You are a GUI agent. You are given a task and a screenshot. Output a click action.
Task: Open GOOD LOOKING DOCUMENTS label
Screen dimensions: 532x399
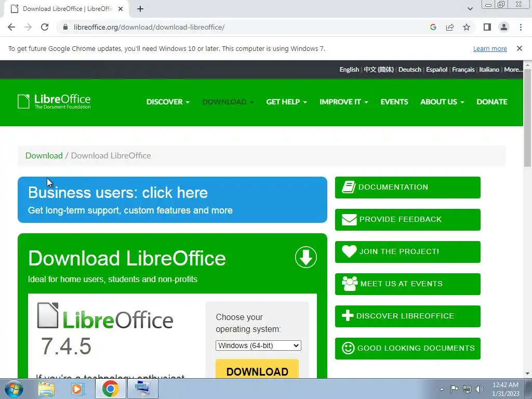[x=416, y=348]
